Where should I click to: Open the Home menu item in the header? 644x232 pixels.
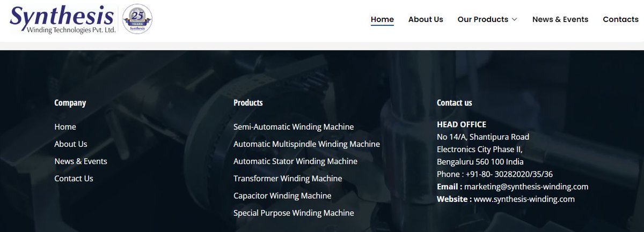click(x=382, y=19)
